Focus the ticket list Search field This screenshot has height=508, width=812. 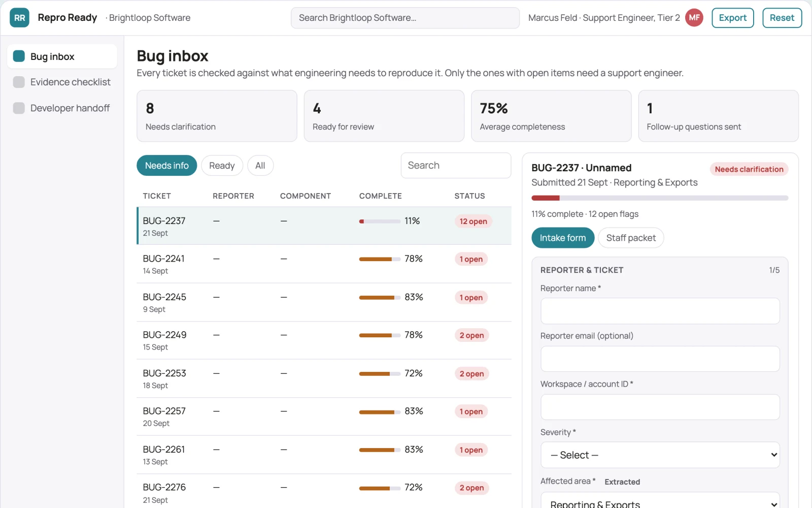[456, 166]
